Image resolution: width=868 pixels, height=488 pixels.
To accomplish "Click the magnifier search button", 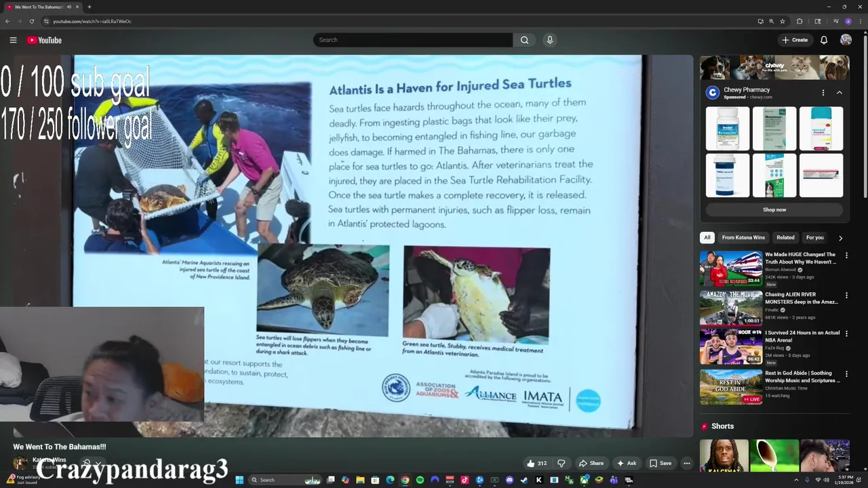I will [x=524, y=40].
